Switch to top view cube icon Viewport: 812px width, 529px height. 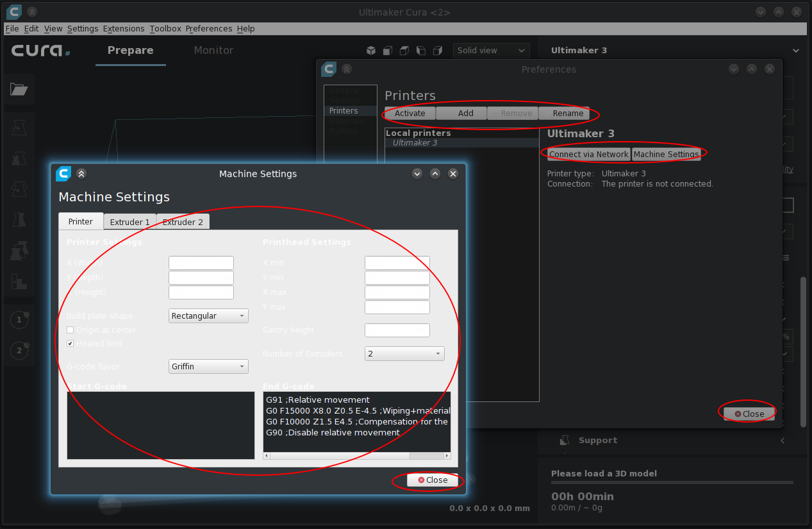tap(404, 51)
